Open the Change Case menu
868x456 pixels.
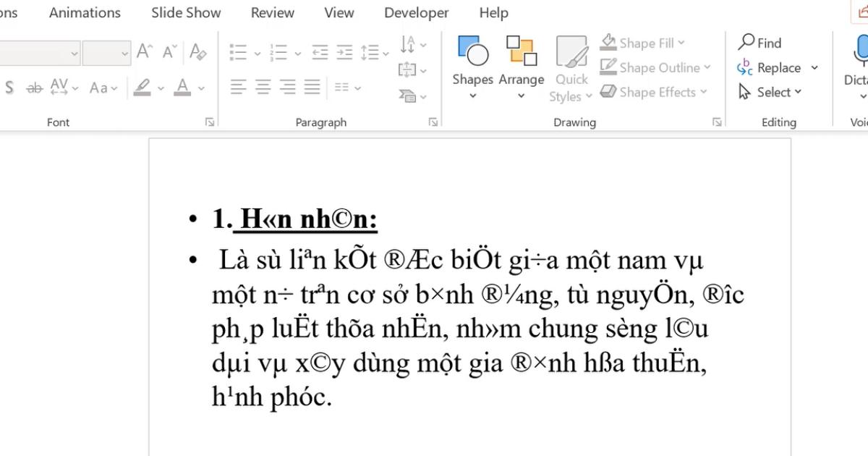[103, 88]
